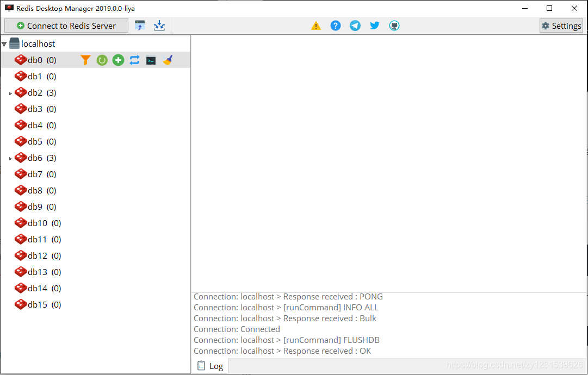Minimize the Redis Desktop Manager window
588x375 pixels.
click(525, 8)
